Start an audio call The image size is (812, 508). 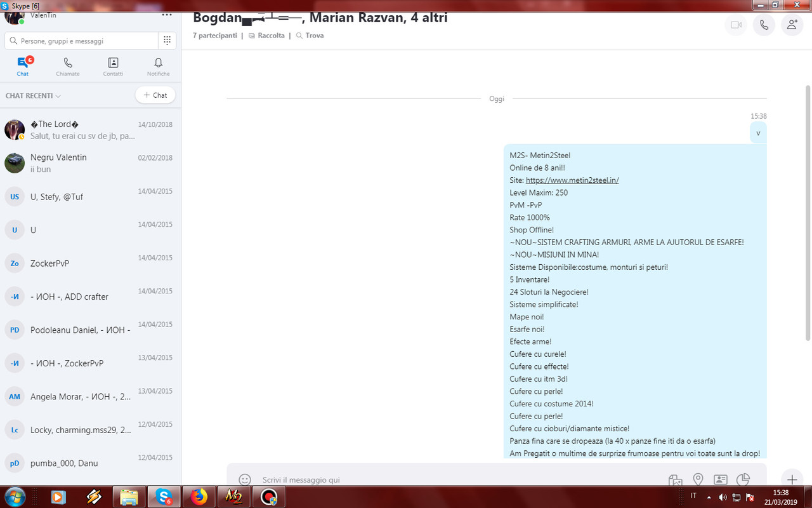click(764, 25)
